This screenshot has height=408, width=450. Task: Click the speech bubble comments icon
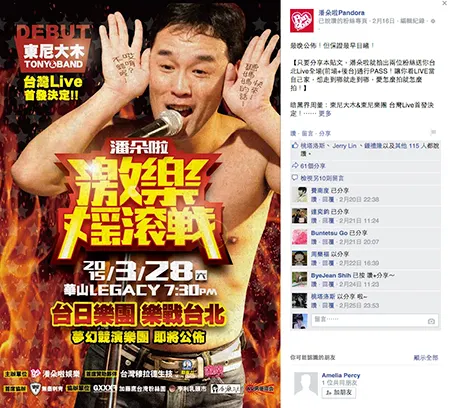pos(295,178)
